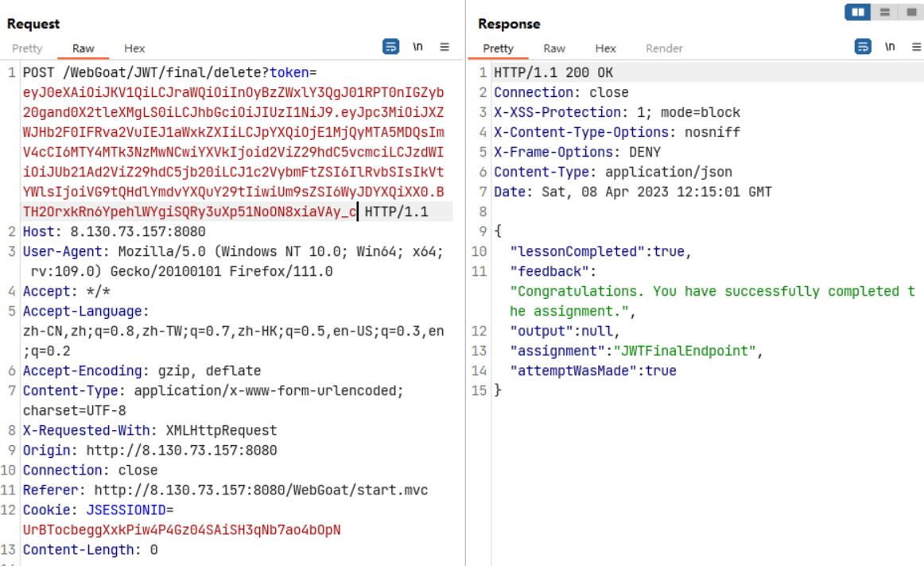Toggle non-printable characters (\n) in the Response panel
The image size is (924, 566).
click(890, 47)
